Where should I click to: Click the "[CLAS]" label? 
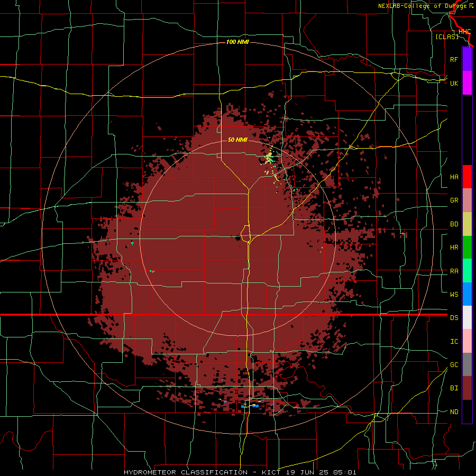coord(447,36)
